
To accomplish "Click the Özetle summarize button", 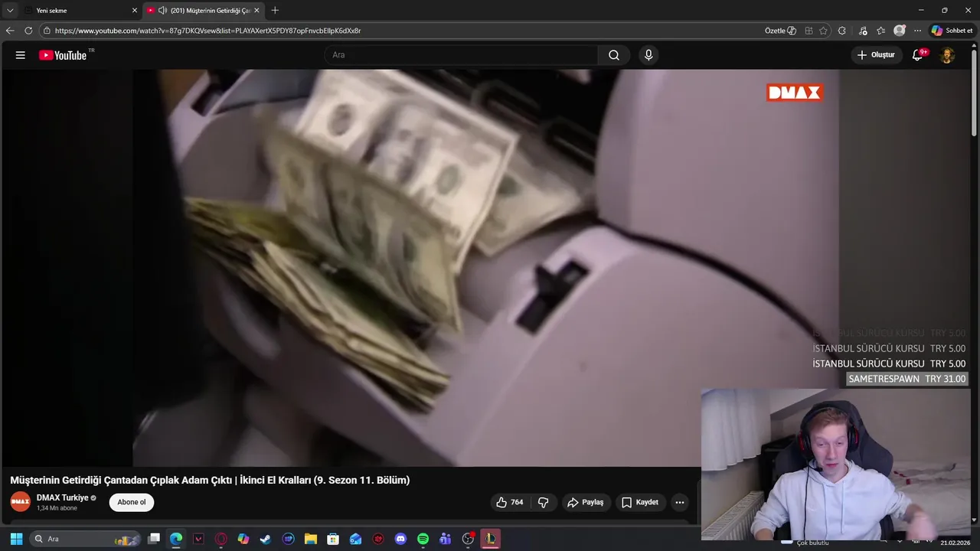I will pos(780,31).
